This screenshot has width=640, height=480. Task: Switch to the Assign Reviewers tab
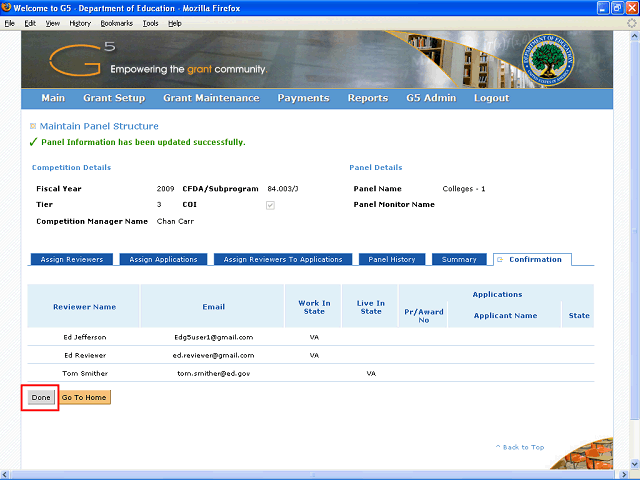(74, 260)
